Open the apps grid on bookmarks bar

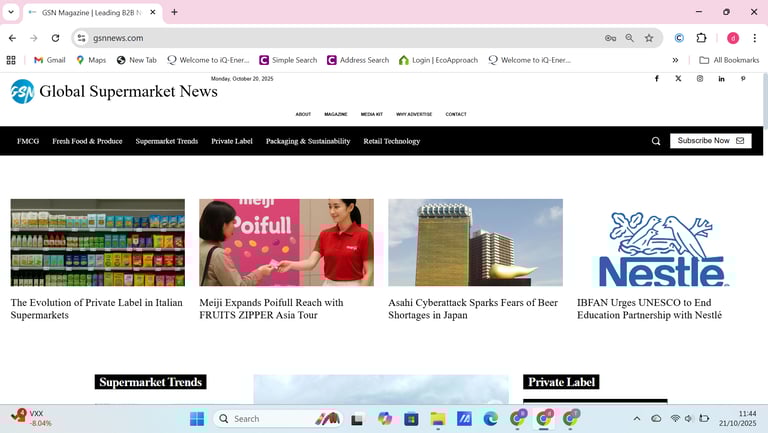(x=11, y=60)
